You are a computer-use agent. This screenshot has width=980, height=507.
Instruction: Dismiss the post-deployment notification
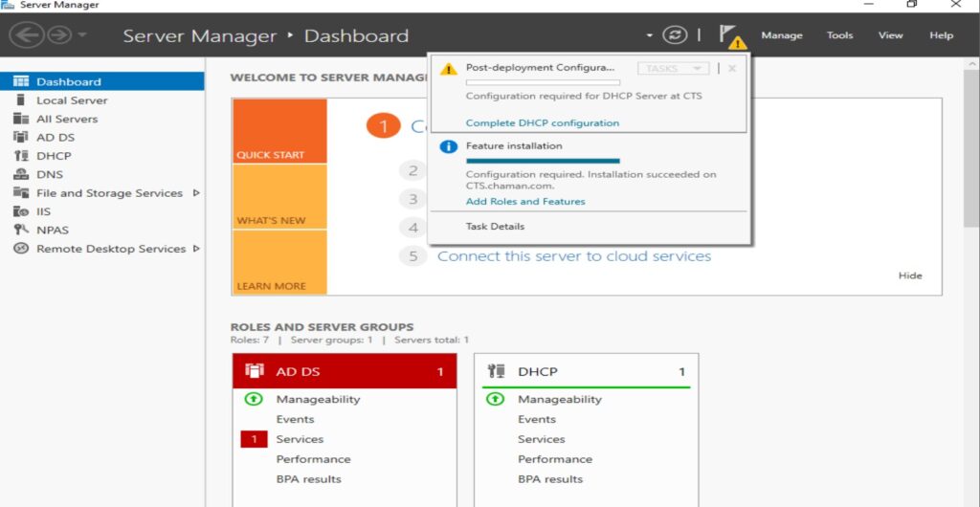732,68
